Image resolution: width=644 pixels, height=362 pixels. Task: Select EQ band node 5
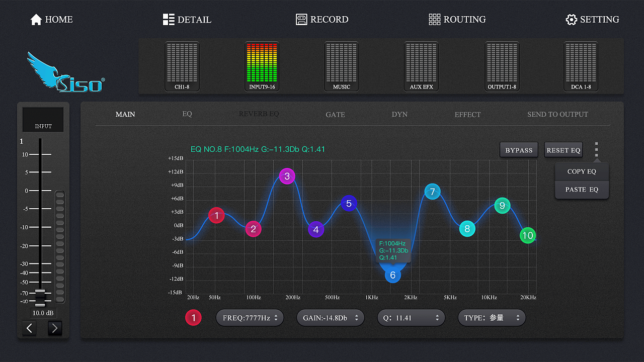coord(349,203)
